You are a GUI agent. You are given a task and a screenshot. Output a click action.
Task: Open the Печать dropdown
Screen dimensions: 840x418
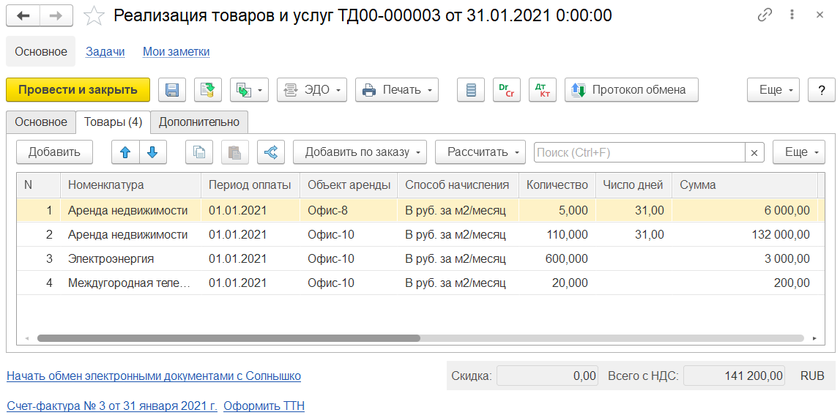[x=397, y=90]
